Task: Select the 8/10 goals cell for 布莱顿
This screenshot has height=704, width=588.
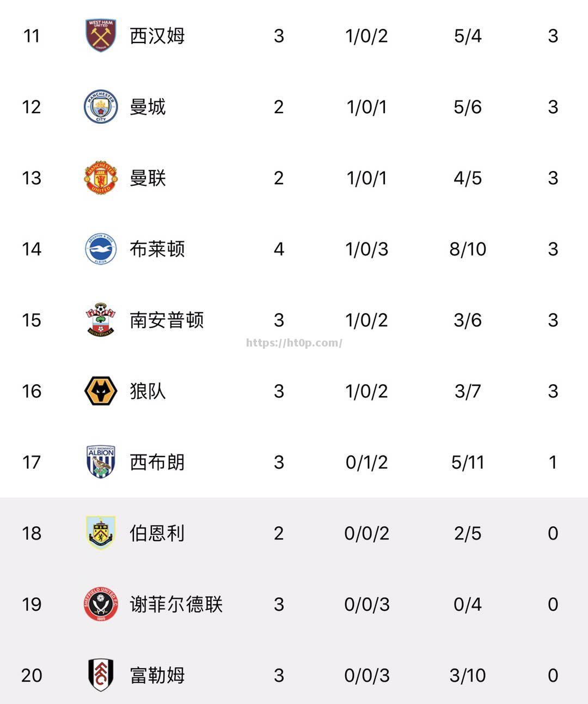Action: tap(468, 249)
